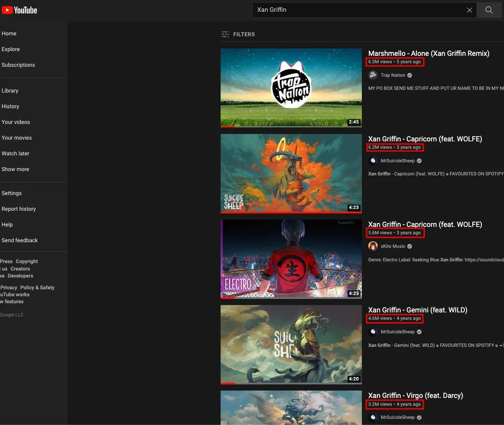Viewport: 504px width, 425px height.
Task: Click the '5.6M views • 3 years ago' text
Action: click(395, 233)
